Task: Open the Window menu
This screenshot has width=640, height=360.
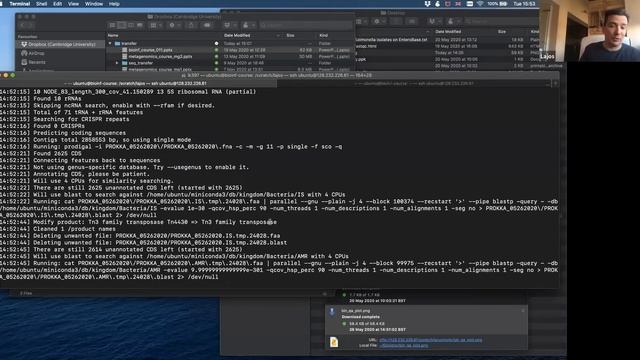Action: point(94,4)
